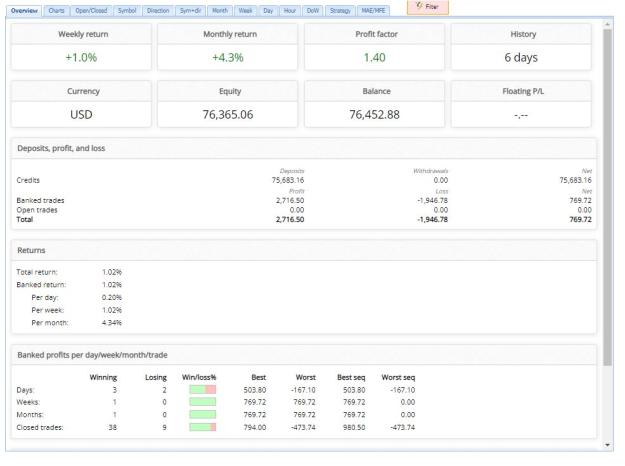Select the DoW tab
The image size is (625, 466).
pyautogui.click(x=313, y=11)
